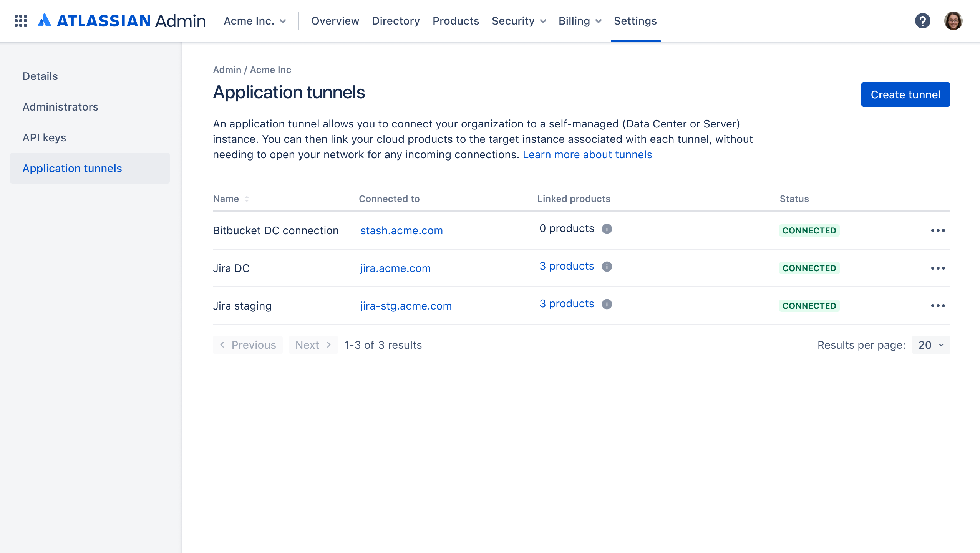
Task: Go to the Directory tab
Action: [x=396, y=21]
